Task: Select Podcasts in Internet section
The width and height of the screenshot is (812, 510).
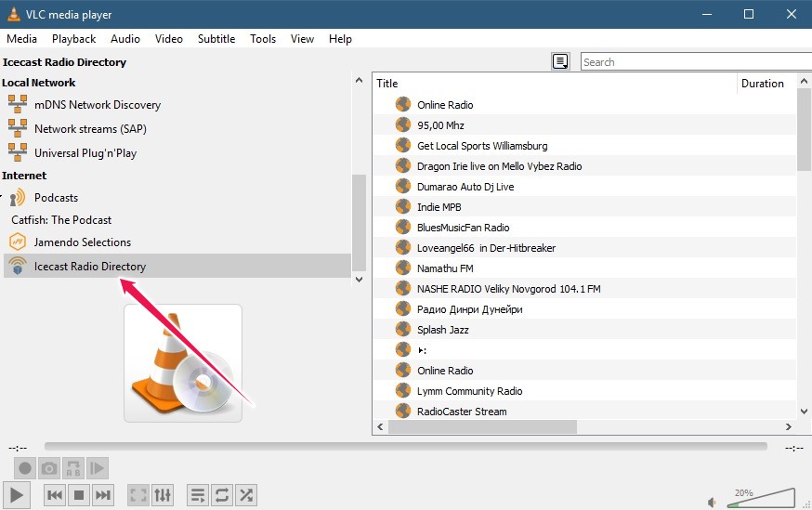Action: 56,198
